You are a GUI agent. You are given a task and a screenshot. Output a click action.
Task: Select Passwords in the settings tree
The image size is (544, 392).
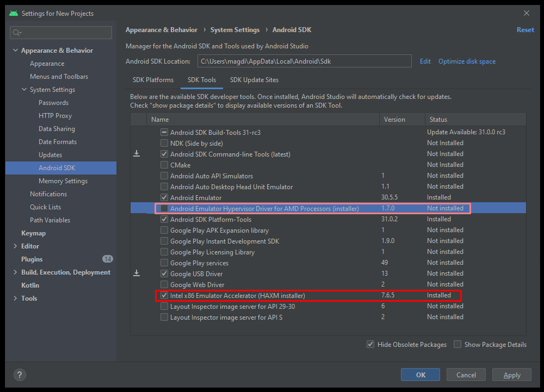pos(53,103)
